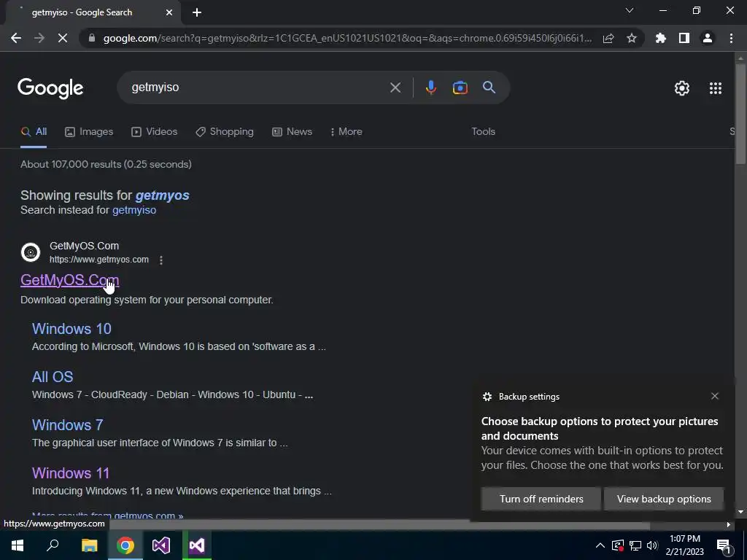
Task: Open the GetMyOS.Com site favicon
Action: tap(31, 252)
